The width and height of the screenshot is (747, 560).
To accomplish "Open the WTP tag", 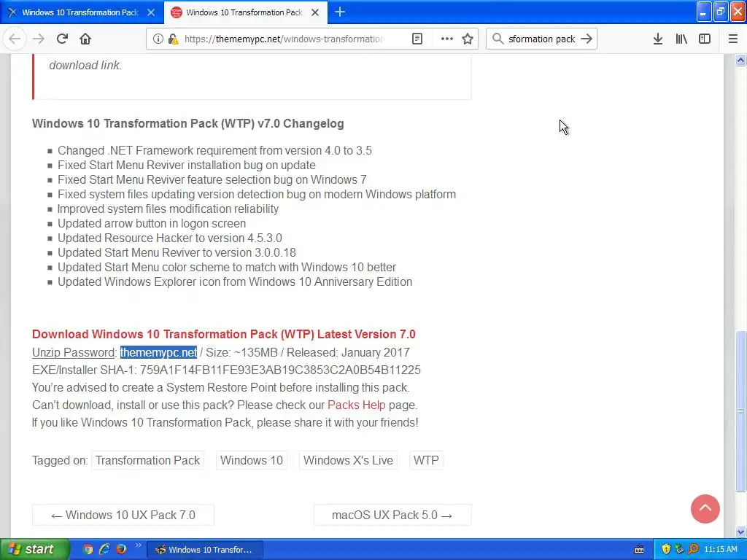I will click(x=426, y=461).
